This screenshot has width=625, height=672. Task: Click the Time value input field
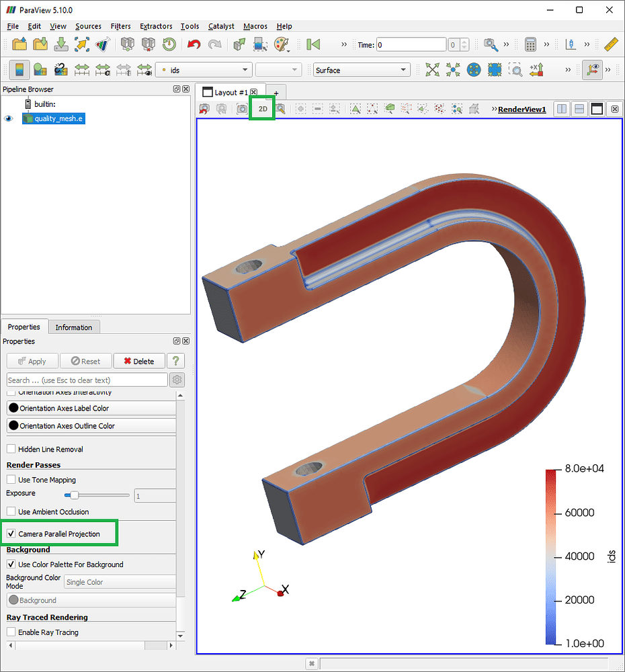[411, 44]
